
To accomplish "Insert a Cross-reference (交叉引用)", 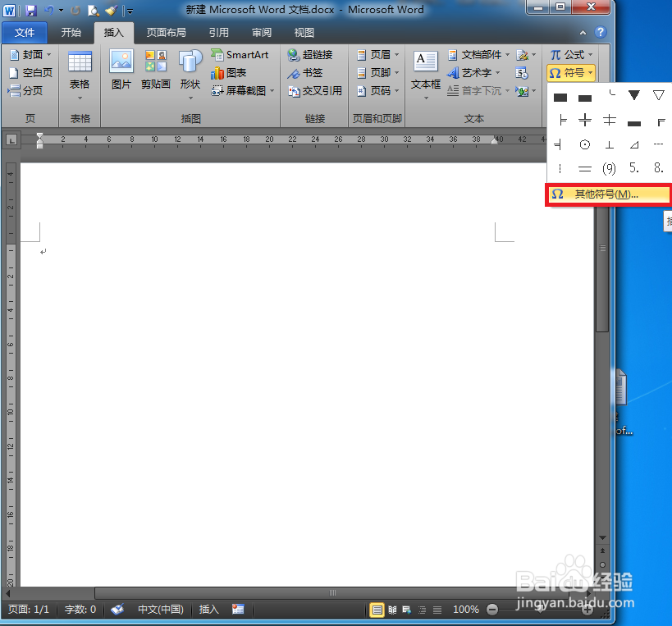I will (x=315, y=91).
